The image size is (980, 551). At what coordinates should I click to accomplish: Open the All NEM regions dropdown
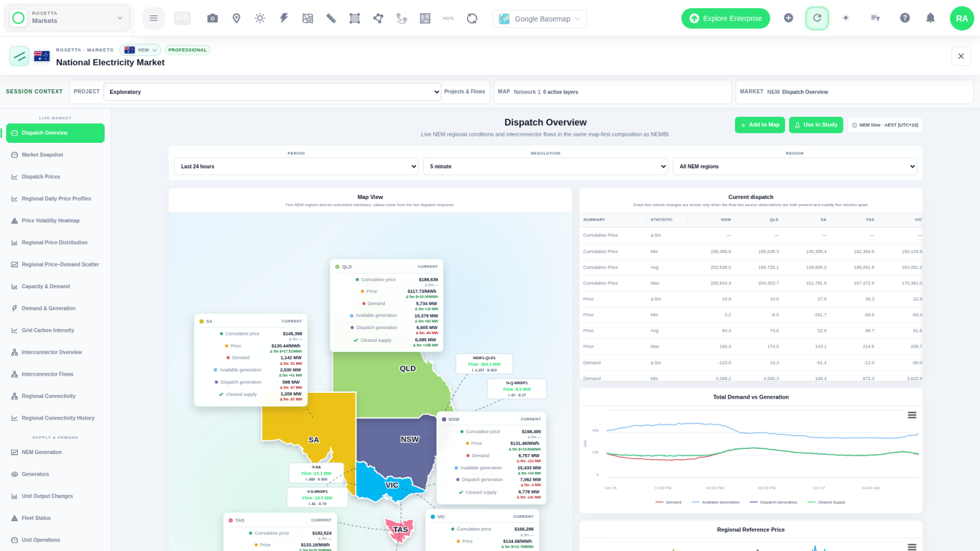[x=794, y=166]
